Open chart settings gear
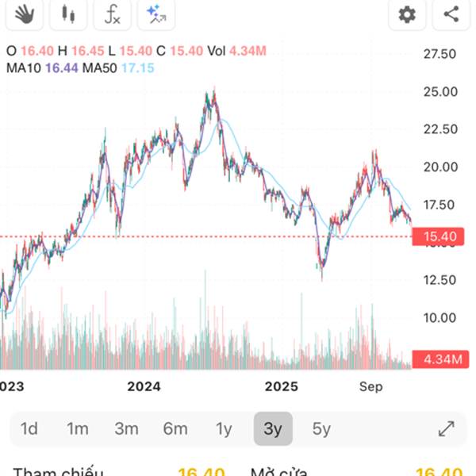 (407, 13)
